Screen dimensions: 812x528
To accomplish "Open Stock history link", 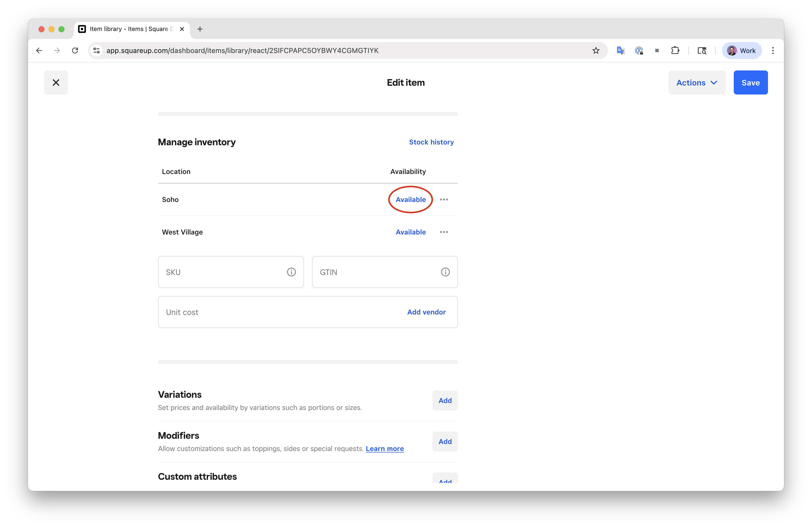I will [x=431, y=142].
